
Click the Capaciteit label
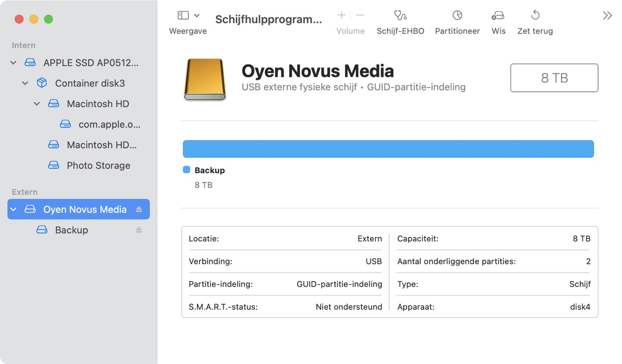click(418, 239)
